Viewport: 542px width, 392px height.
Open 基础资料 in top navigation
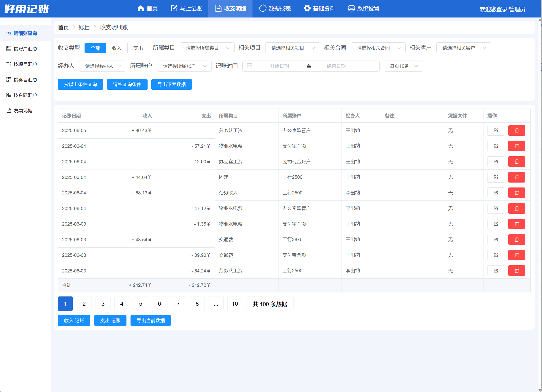(x=319, y=9)
